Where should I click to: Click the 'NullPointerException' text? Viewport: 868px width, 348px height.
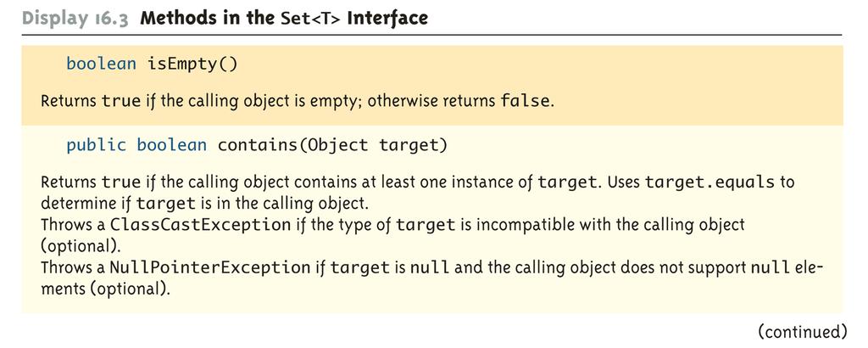point(210,267)
